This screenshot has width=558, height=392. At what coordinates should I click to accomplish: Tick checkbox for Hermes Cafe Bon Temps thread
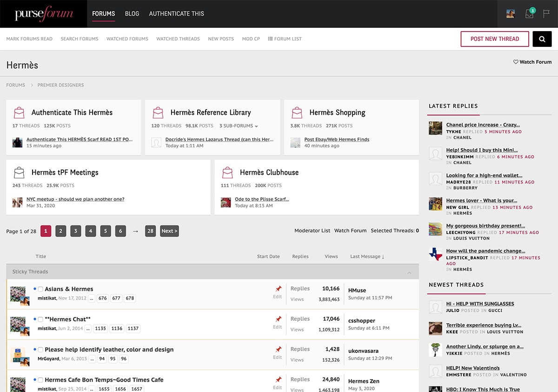[x=40, y=380]
